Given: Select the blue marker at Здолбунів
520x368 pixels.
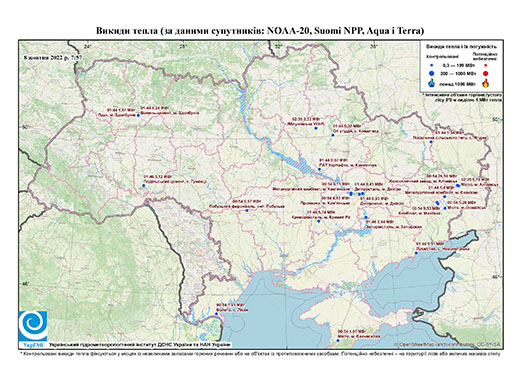Looking at the screenshot, I should pyautogui.click(x=138, y=115).
